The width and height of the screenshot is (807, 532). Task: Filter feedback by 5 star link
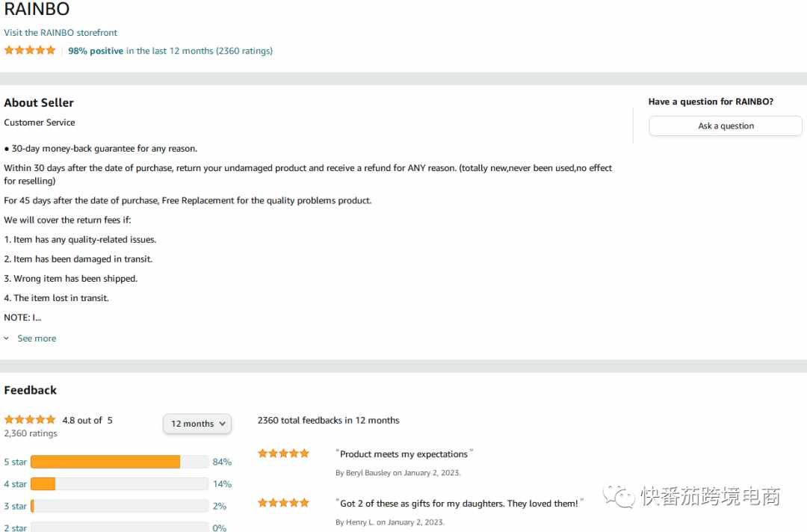(15, 462)
